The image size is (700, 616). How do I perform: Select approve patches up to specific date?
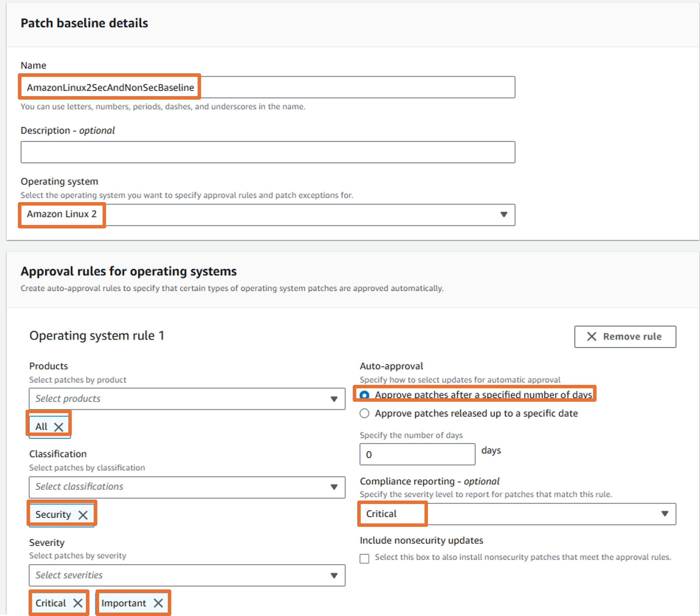(364, 413)
